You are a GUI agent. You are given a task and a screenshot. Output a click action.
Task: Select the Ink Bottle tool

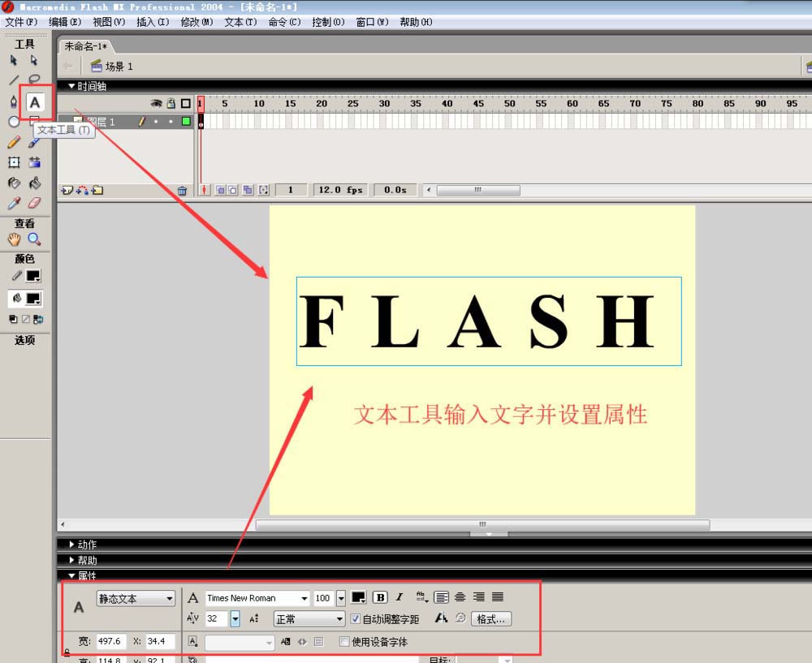click(14, 183)
